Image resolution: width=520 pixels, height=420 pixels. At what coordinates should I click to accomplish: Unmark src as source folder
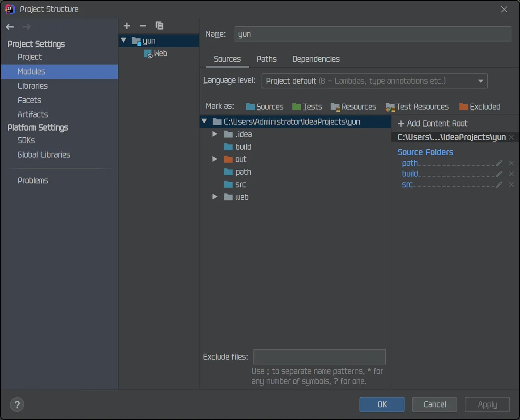(511, 185)
